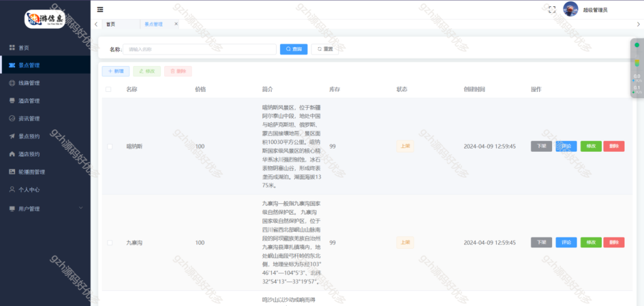Click the 简介 column header
Viewport: 644px width, 306px height.
[267, 89]
